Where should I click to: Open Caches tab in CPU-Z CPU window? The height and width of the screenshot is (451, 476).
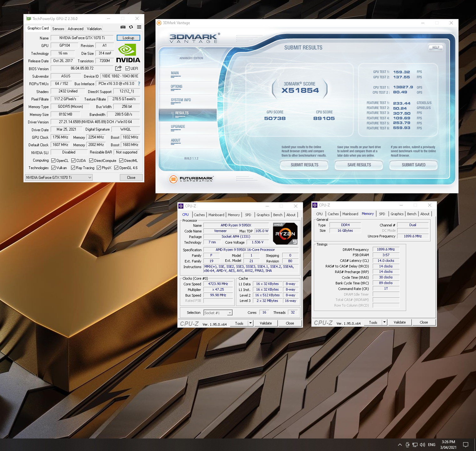point(199,215)
